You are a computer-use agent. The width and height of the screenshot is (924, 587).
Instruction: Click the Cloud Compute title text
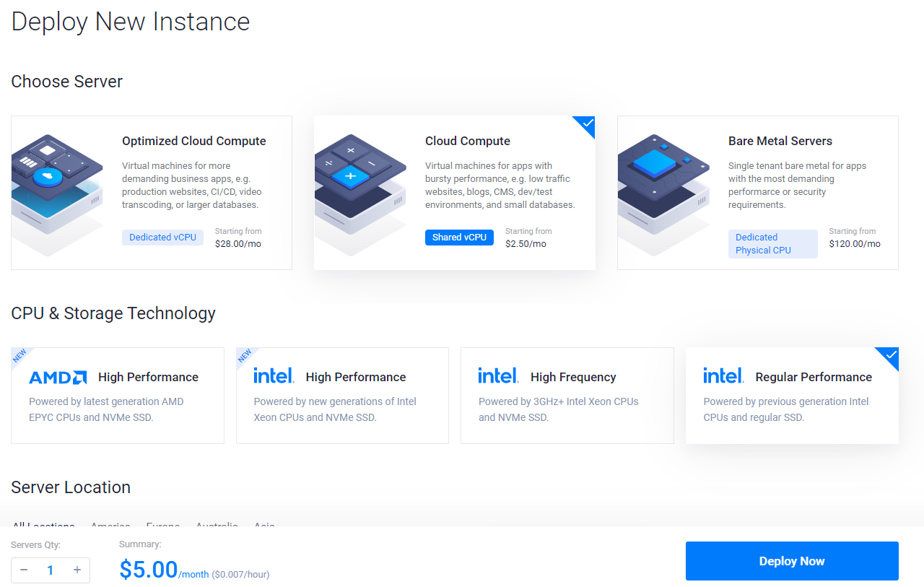point(468,141)
